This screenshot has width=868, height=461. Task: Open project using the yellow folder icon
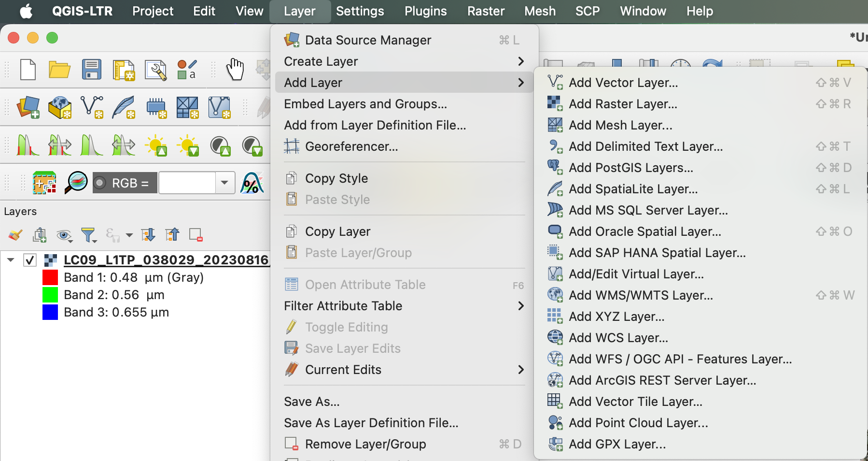click(x=59, y=70)
